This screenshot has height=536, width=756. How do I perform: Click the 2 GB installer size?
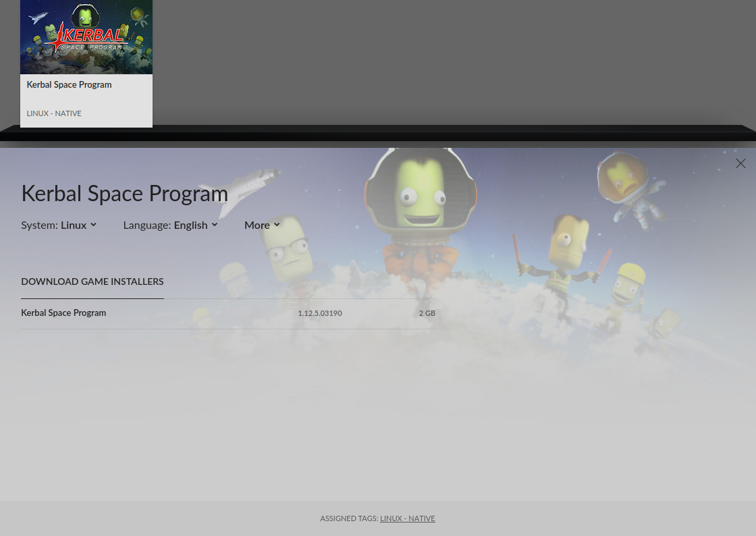427,313
